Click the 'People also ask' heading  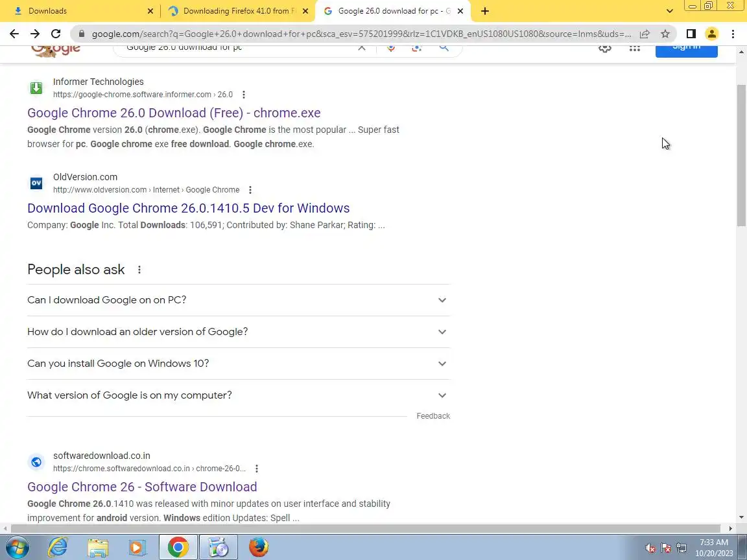[76, 270]
